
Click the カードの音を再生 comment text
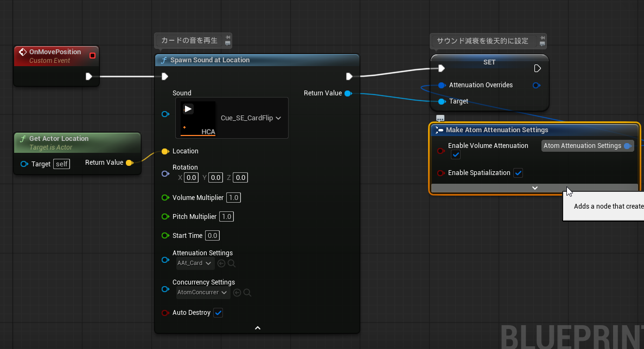(189, 41)
